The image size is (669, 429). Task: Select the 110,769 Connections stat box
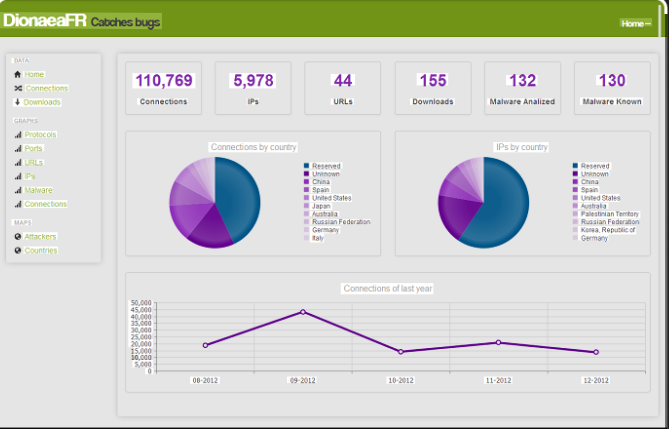pyautogui.click(x=163, y=88)
